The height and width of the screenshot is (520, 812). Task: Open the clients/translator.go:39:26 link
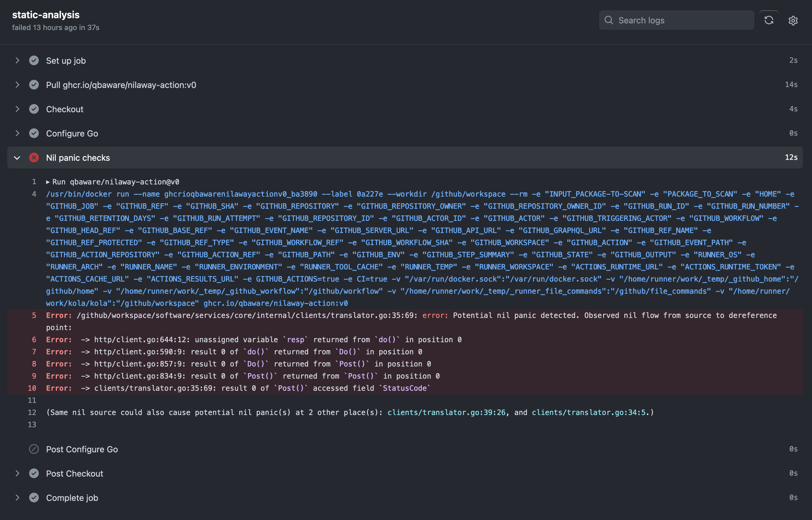446,413
